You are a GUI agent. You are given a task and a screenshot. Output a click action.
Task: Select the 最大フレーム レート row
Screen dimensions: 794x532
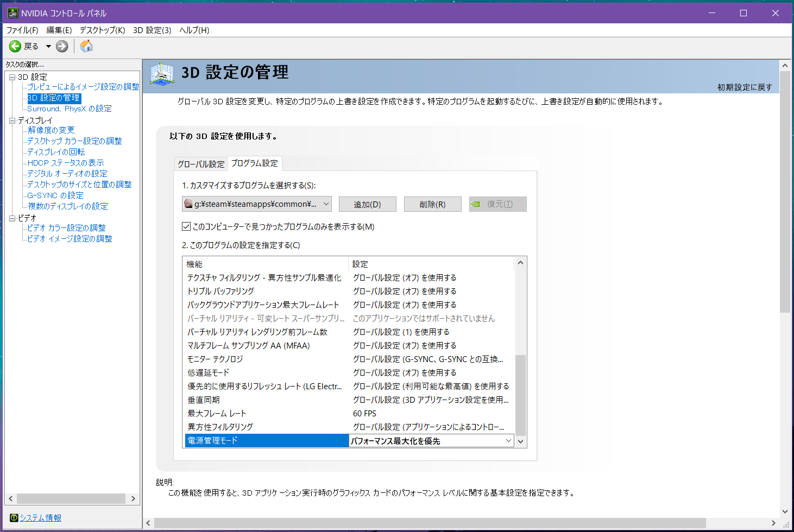pos(350,414)
